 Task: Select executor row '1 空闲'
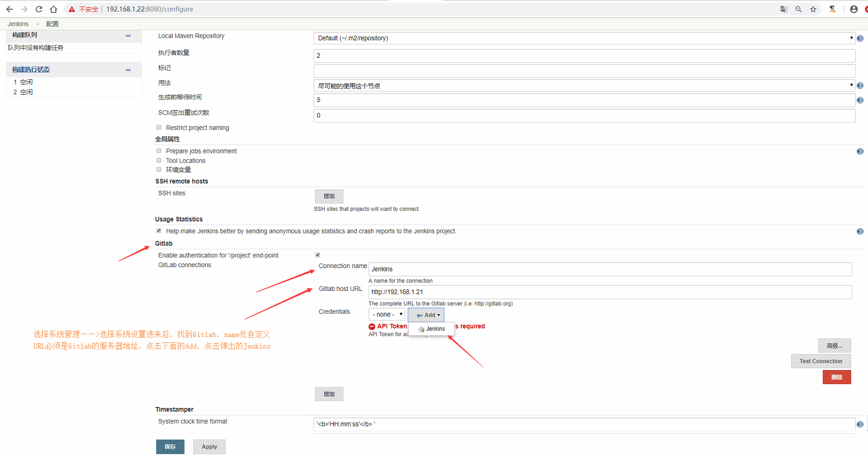click(23, 82)
